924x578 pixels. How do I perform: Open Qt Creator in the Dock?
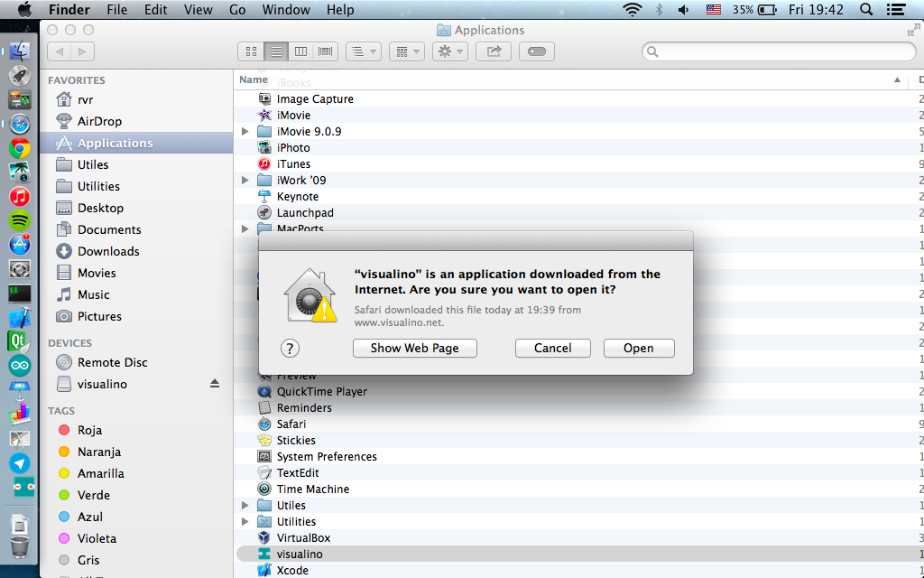pos(20,341)
